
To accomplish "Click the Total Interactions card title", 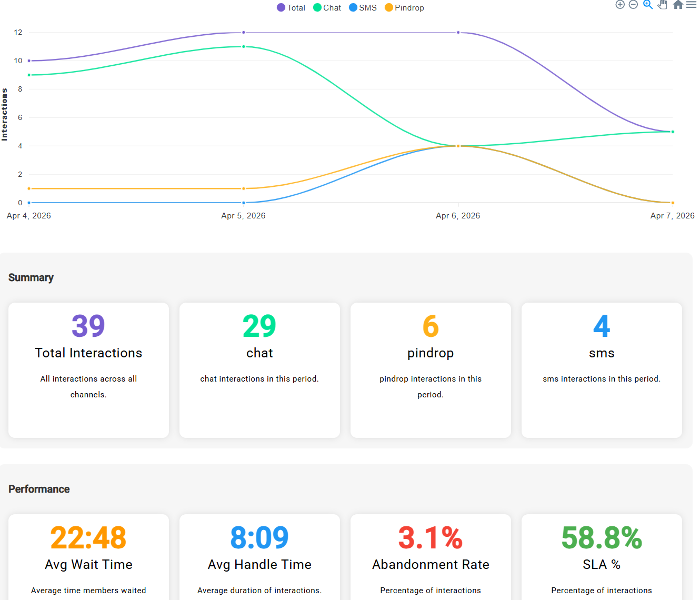I will click(x=88, y=353).
